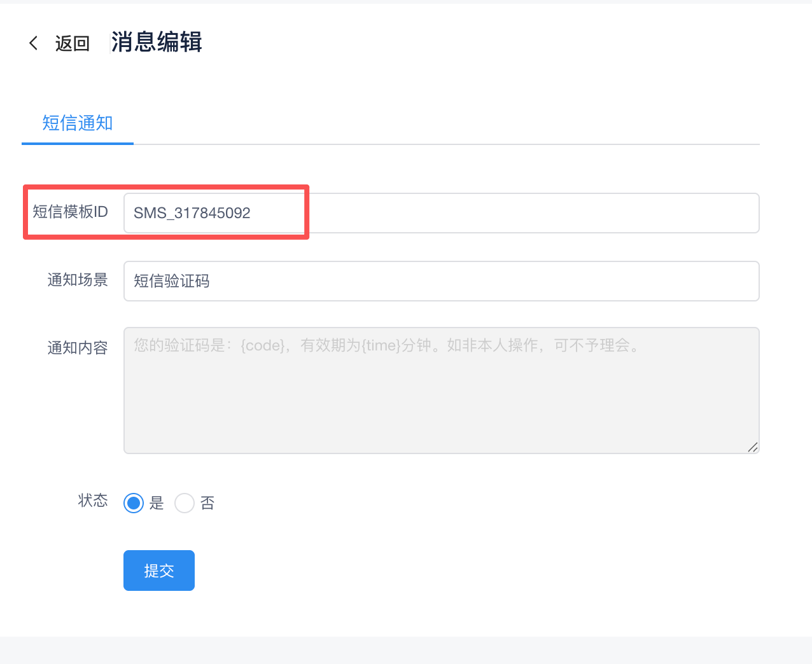Click the 否 radio label text
The image size is (812, 664).
pyautogui.click(x=207, y=503)
